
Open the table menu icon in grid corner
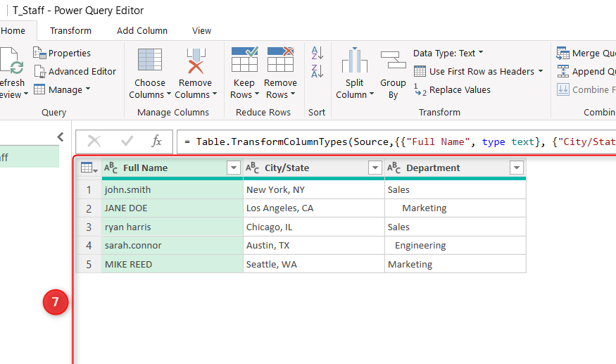(89, 168)
